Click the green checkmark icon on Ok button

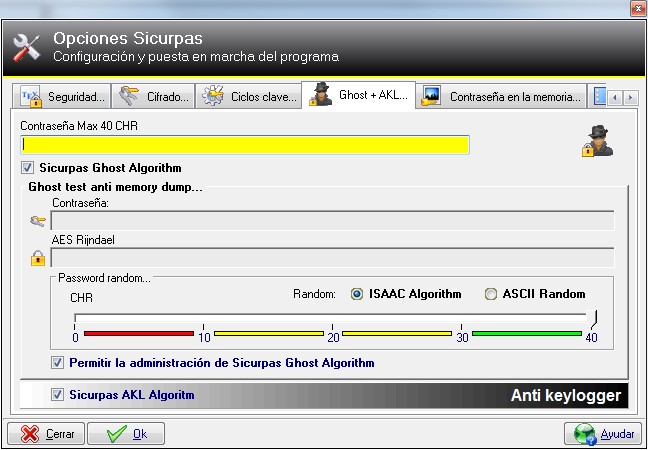117,434
